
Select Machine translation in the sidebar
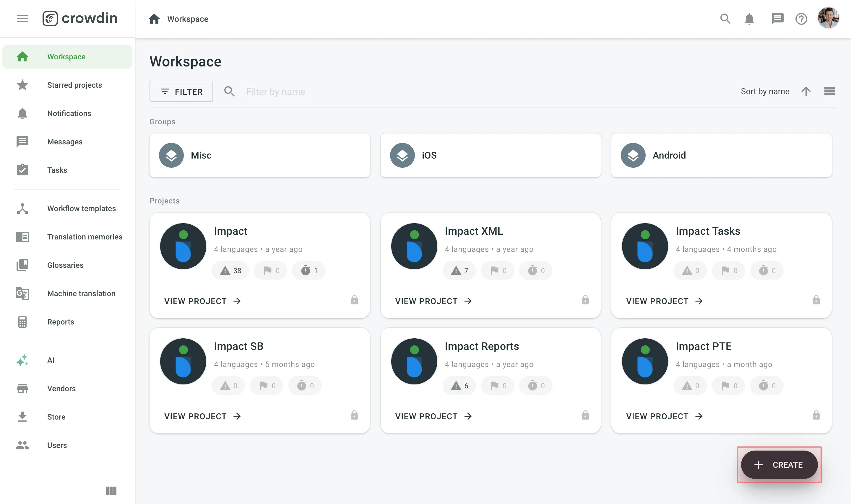click(81, 293)
